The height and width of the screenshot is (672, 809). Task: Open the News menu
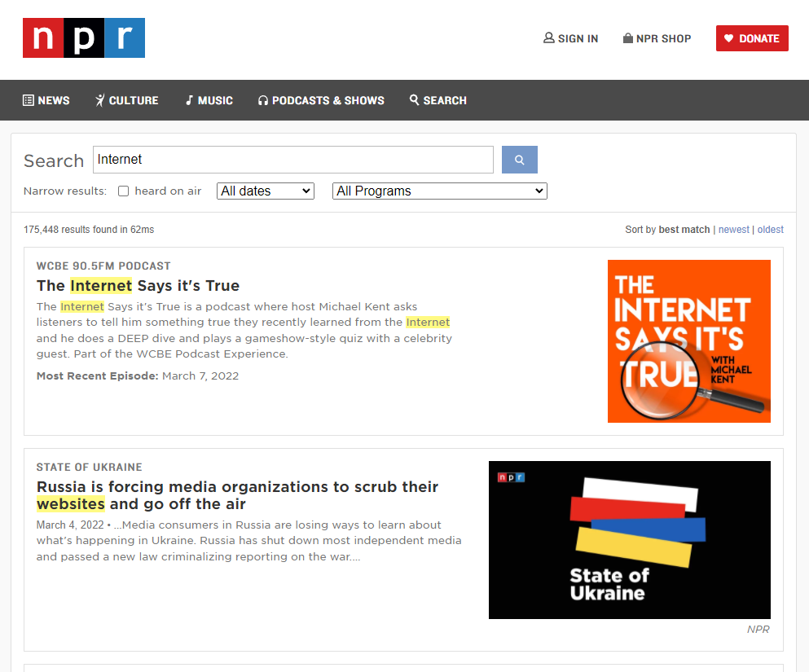46,100
